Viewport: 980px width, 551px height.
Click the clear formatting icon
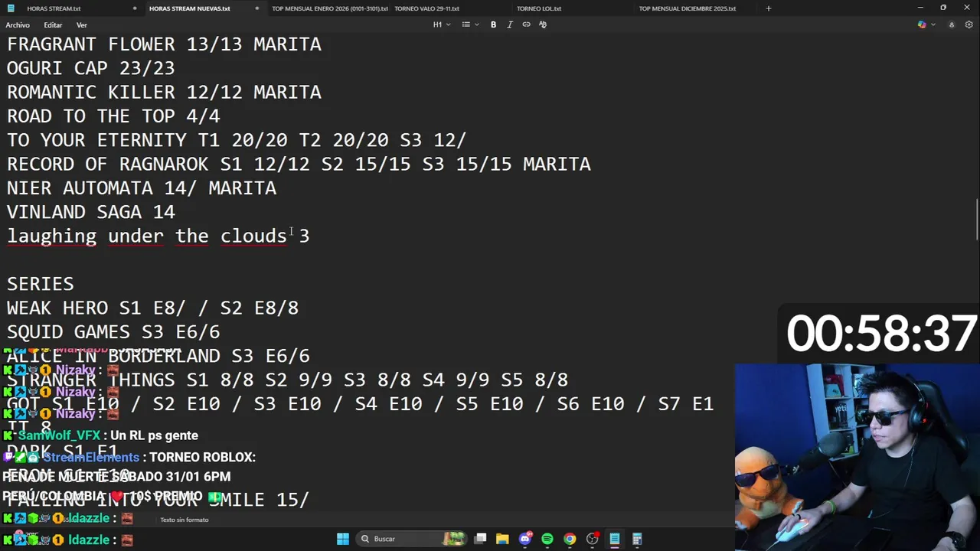coord(543,24)
